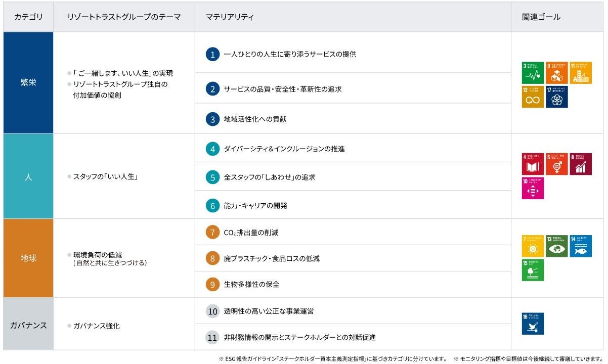The width and height of the screenshot is (608, 364).
Task: Select the orange circle number 7
Action: [x=212, y=233]
